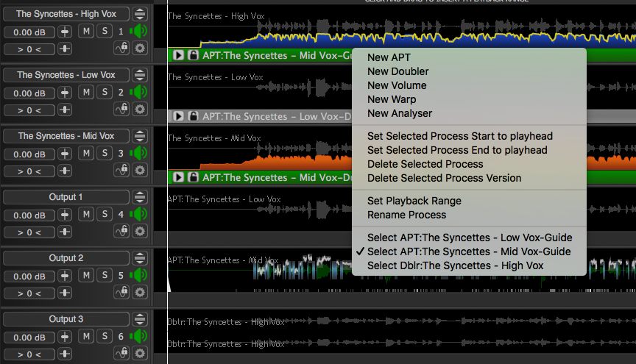Image resolution: width=636 pixels, height=364 pixels.
Task: Choose New Doubler from context menu
Action: pos(397,71)
